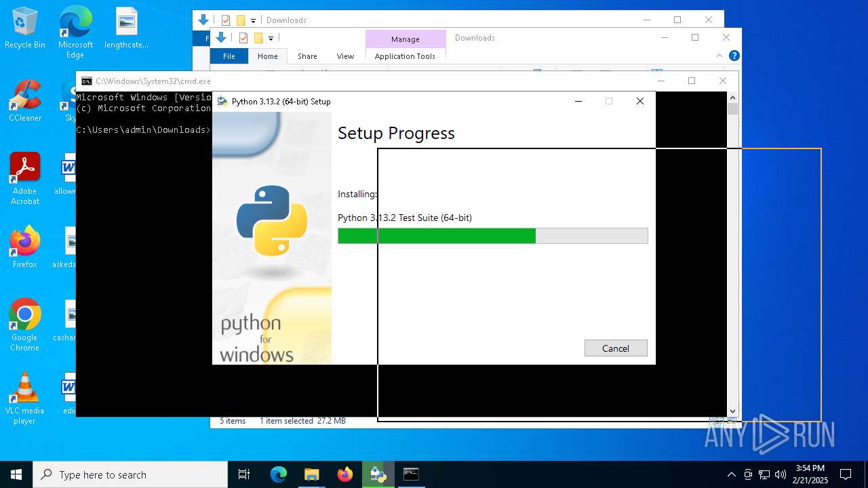Open VLC media player desktop shortcut
868x488 pixels.
pos(25,398)
